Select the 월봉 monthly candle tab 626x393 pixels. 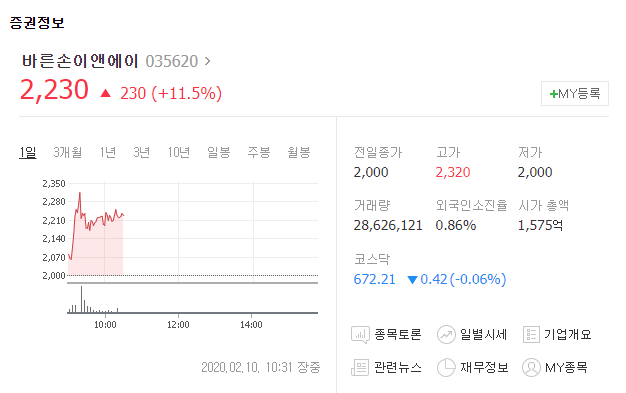299,152
